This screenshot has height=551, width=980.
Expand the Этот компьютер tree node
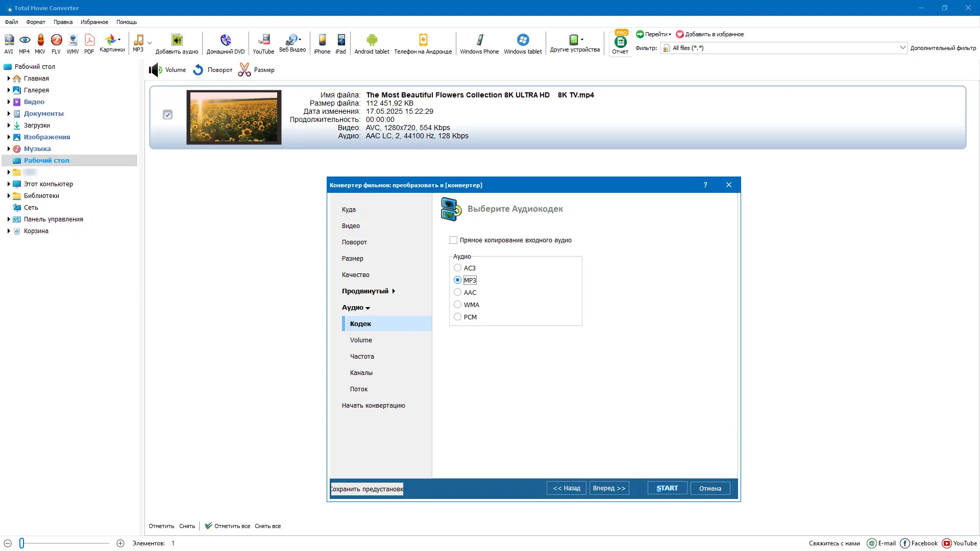pyautogui.click(x=9, y=184)
